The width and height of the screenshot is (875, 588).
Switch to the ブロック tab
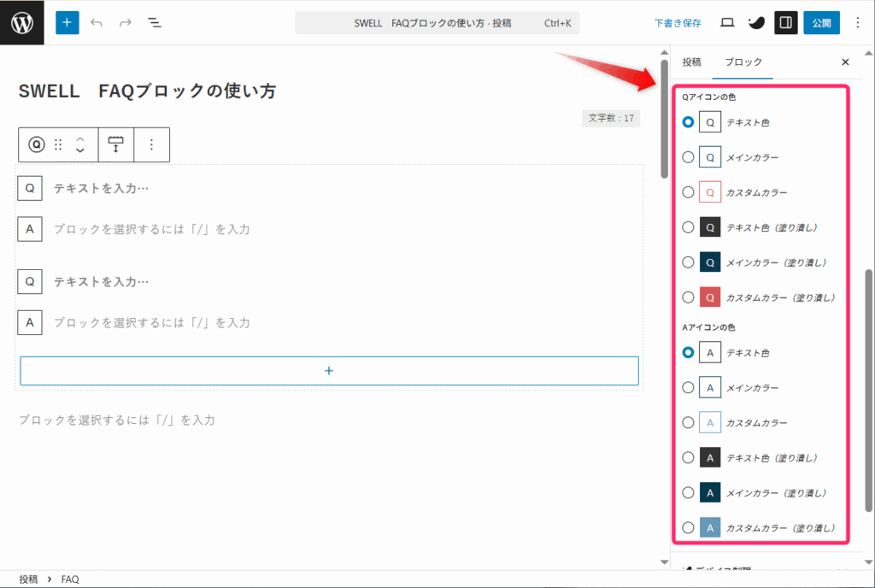click(x=743, y=62)
